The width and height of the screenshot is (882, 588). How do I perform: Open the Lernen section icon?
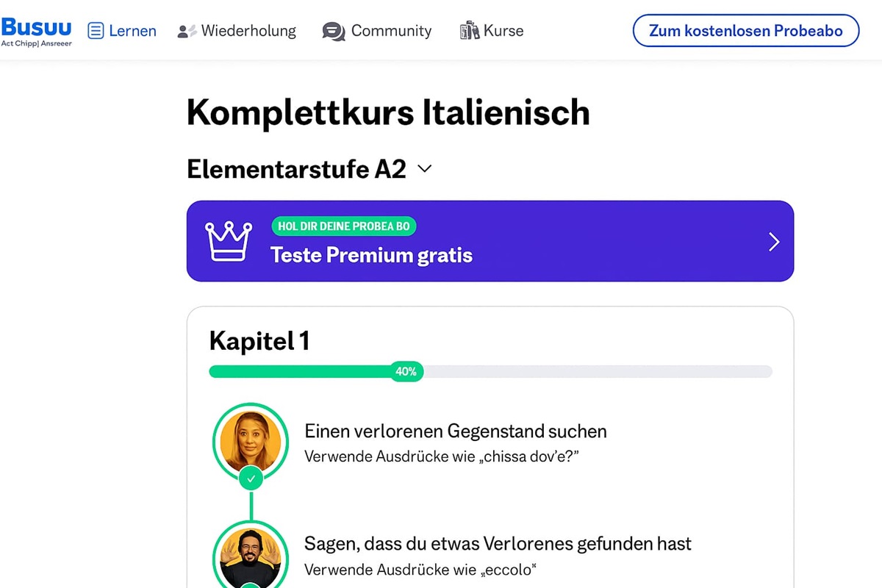(96, 30)
